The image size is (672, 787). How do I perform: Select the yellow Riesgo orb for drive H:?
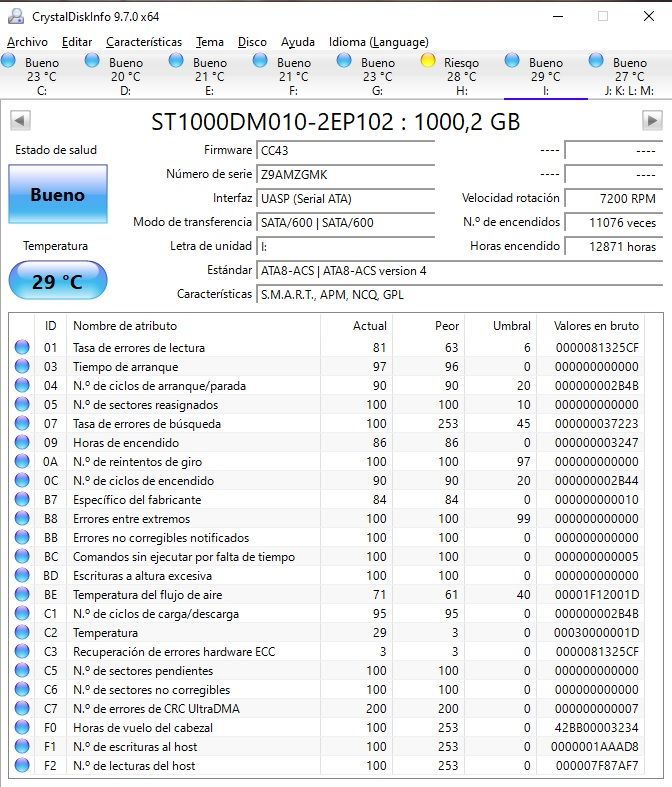[428, 61]
